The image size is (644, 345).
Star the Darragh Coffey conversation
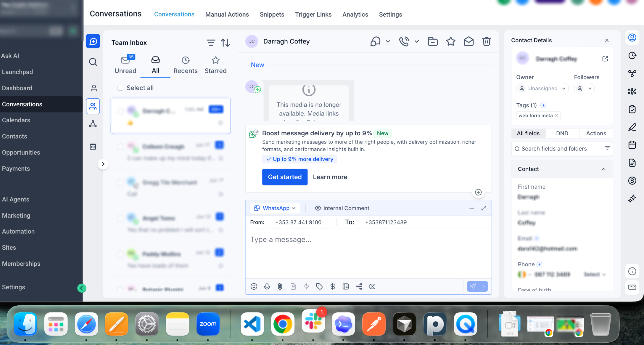point(451,41)
